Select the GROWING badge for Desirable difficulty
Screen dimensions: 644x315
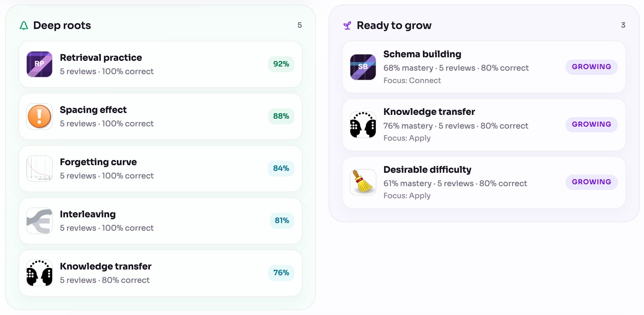[x=591, y=182]
